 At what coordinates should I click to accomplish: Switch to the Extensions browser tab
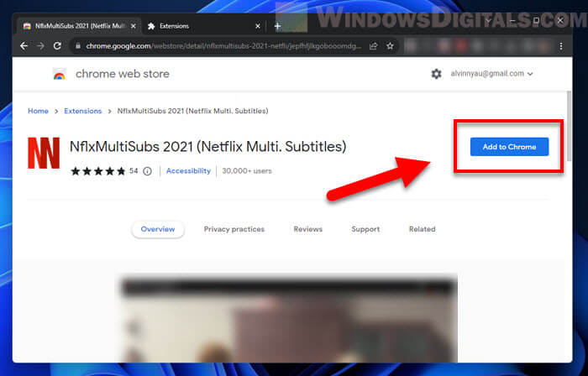pyautogui.click(x=203, y=26)
